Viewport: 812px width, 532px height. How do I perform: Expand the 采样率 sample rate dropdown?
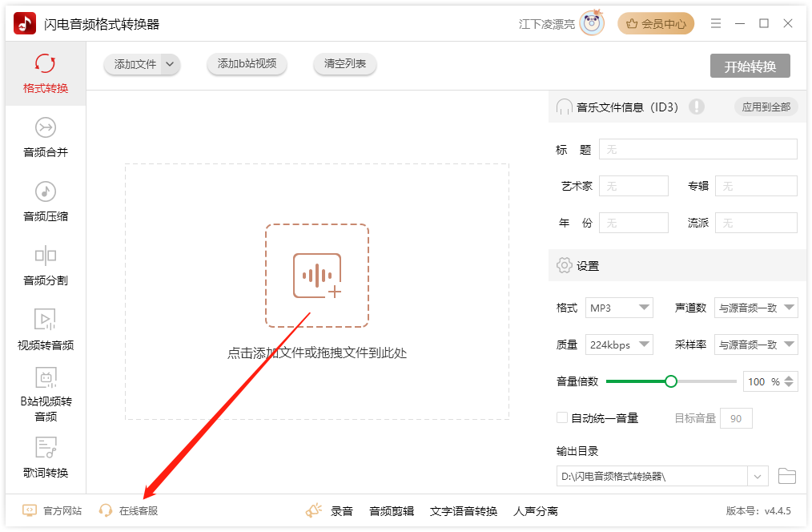coord(755,345)
